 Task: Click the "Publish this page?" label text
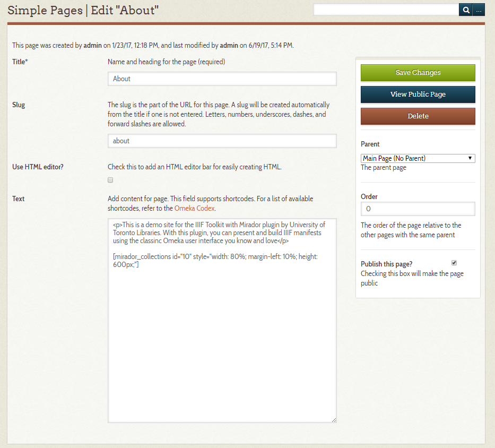click(x=386, y=264)
